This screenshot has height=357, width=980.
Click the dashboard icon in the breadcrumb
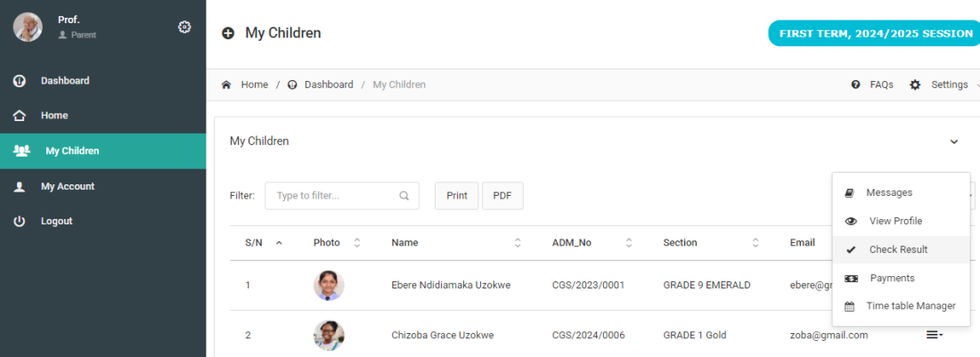pyautogui.click(x=292, y=85)
